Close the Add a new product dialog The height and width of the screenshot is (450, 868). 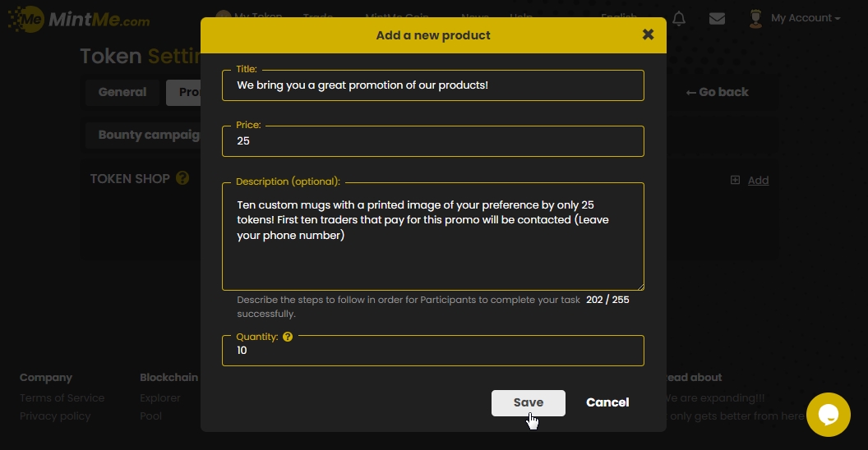(x=648, y=34)
